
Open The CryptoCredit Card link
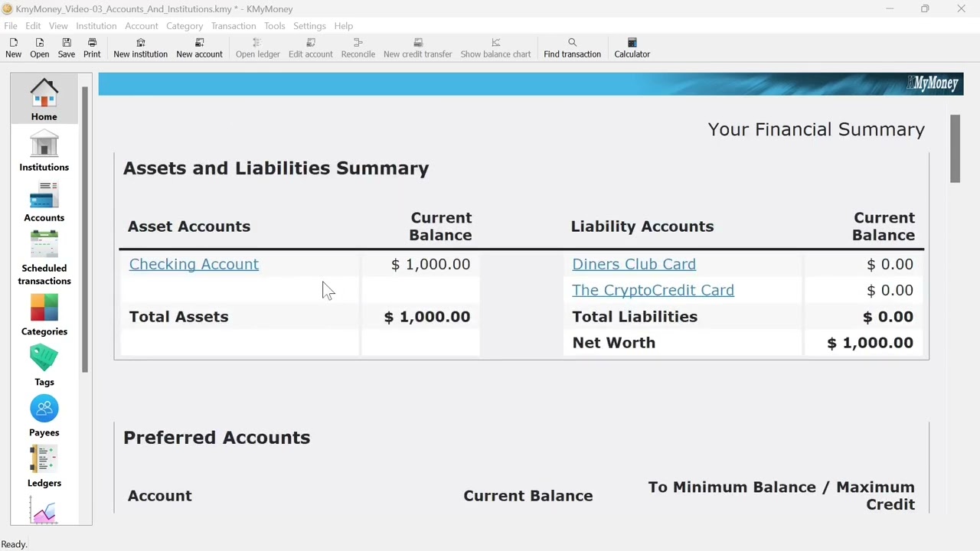653,290
